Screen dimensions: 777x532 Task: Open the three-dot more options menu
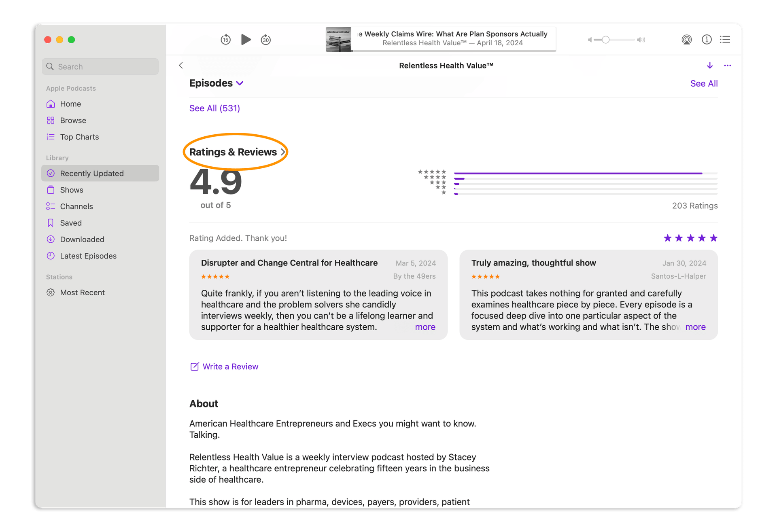click(727, 66)
